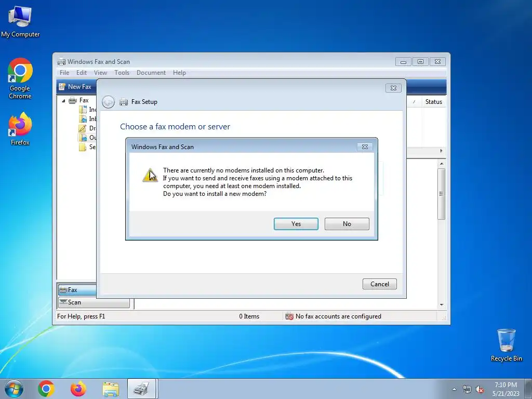Select the Incoming folder icon in tree
The height and width of the screenshot is (399, 532).
tap(83, 110)
